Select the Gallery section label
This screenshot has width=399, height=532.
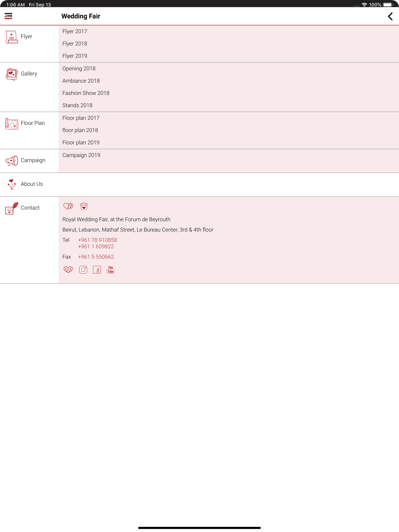(29, 73)
